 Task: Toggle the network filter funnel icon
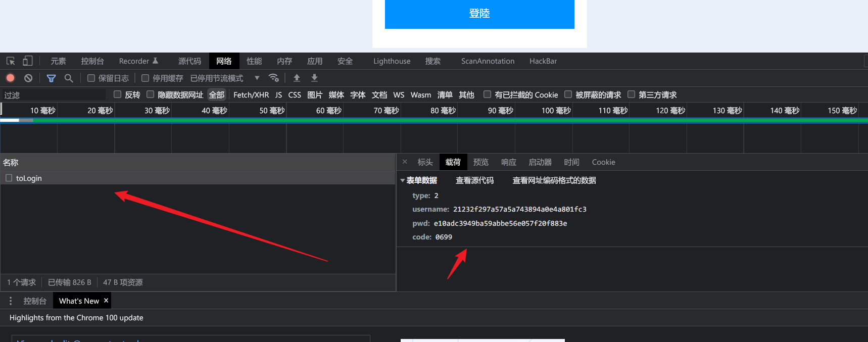pos(51,78)
